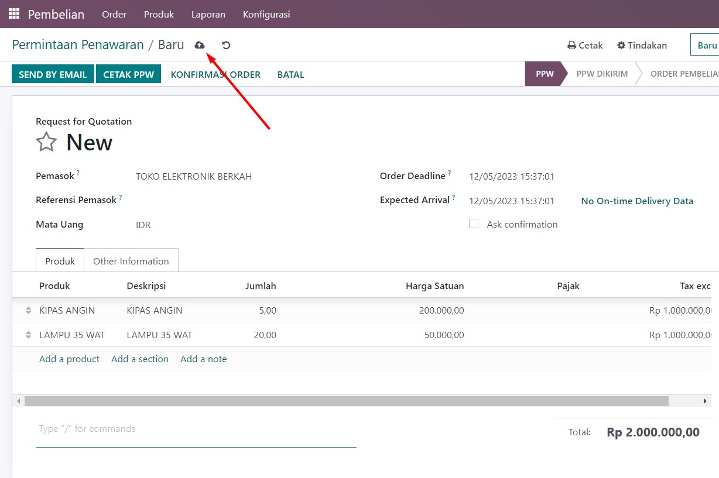Click the Expected Arrival date field
The height and width of the screenshot is (478, 719).
pyautogui.click(x=512, y=201)
